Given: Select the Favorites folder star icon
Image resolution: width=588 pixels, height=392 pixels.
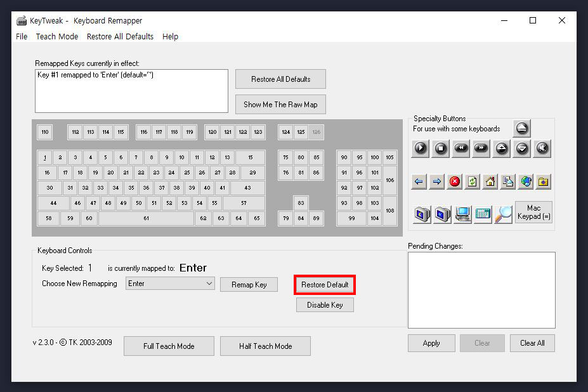Looking at the screenshot, I should pyautogui.click(x=544, y=182).
